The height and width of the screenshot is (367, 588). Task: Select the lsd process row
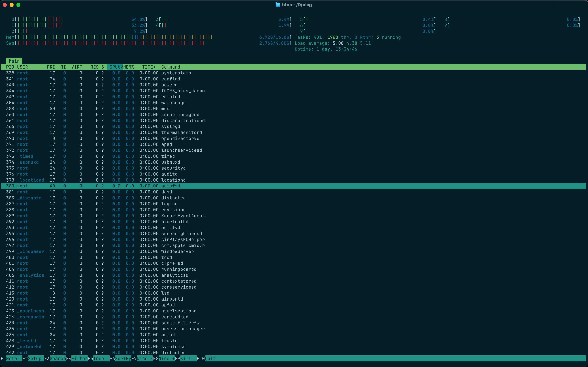pos(293,293)
